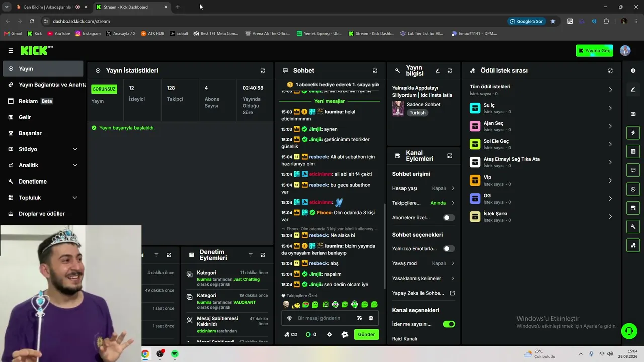This screenshot has height=362, width=644.
Task: Open the emoji picker in the chat input
Action: (x=371, y=318)
